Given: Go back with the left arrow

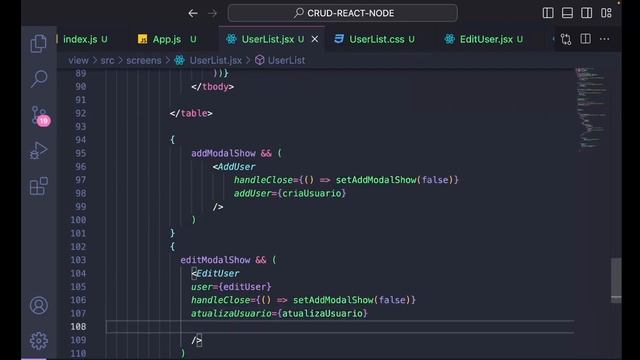Looking at the screenshot, I should point(193,13).
